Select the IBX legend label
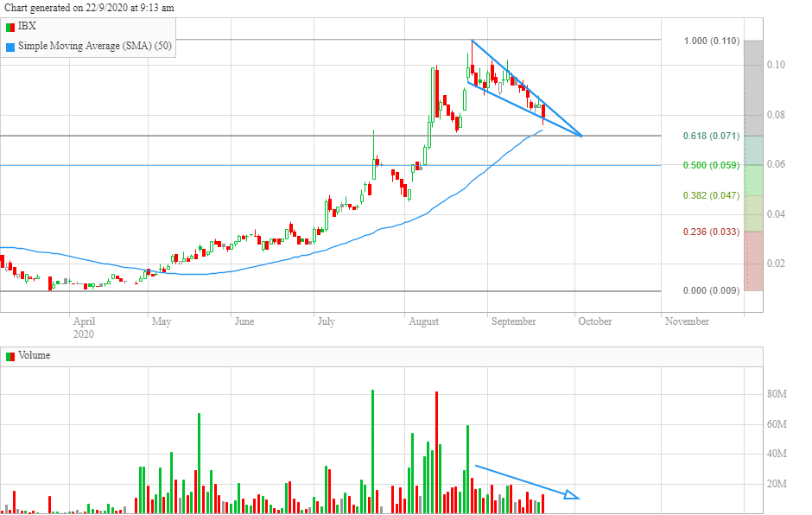 pos(27,26)
